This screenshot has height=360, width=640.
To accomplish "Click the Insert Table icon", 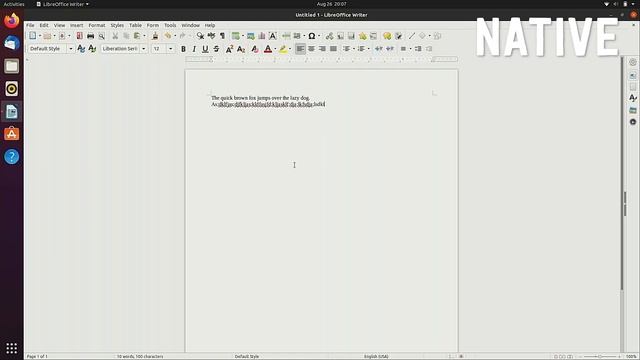I will click(x=236, y=36).
